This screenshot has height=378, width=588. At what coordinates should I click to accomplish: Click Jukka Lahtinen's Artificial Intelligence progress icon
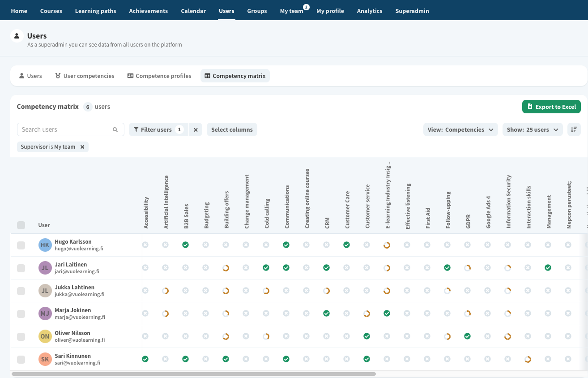click(x=166, y=291)
